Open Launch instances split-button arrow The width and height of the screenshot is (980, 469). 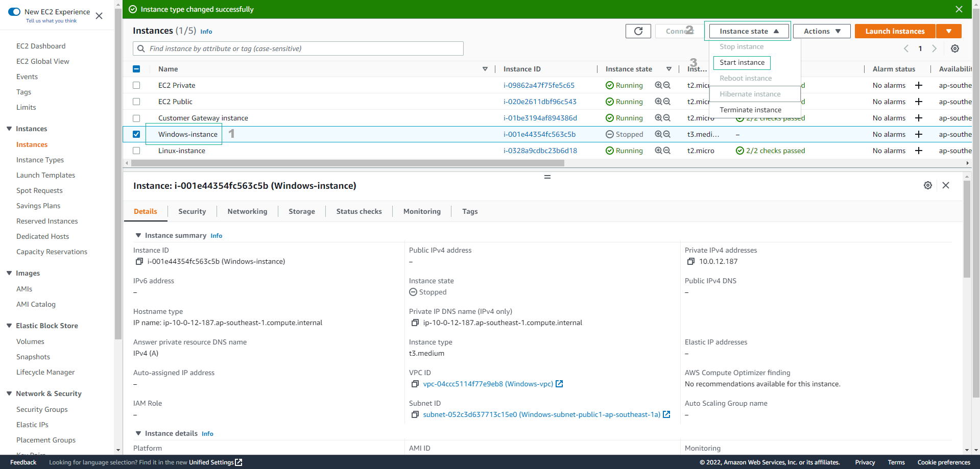tap(949, 31)
